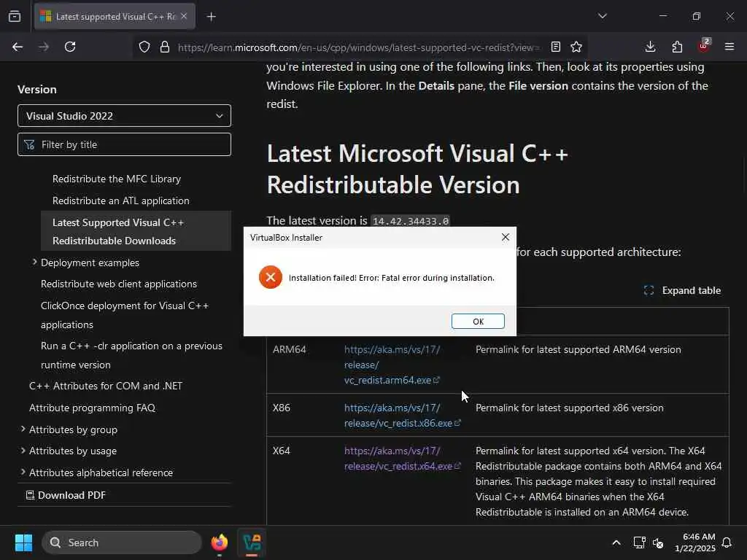Image resolution: width=747 pixels, height=560 pixels.
Task: Go back to previous page in browser
Action: pos(18,47)
